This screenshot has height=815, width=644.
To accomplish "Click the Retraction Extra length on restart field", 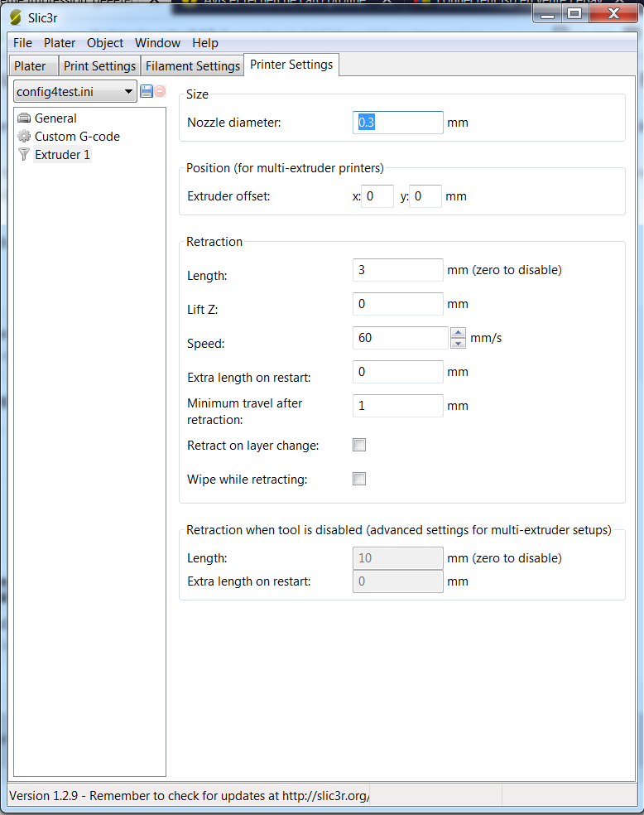I will coord(398,372).
